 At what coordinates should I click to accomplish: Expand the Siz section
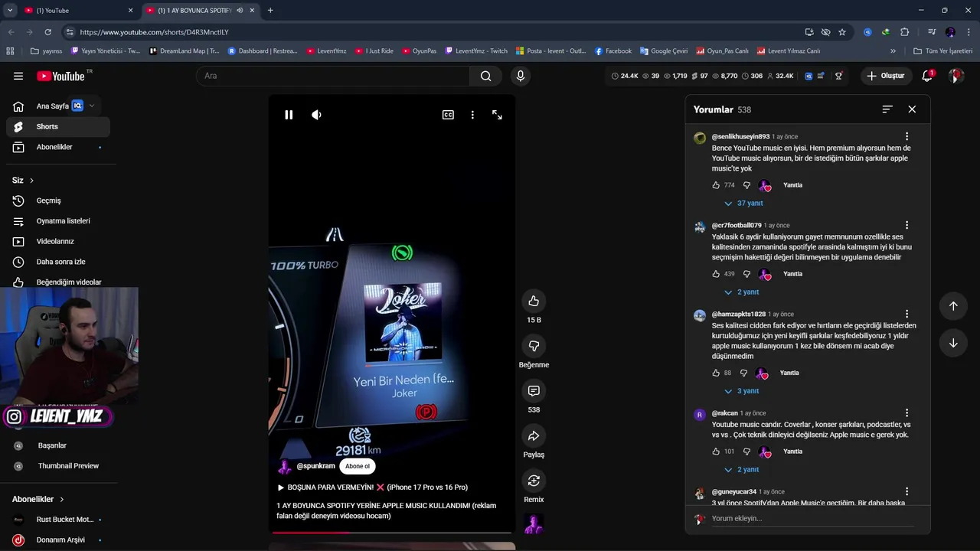click(x=23, y=181)
